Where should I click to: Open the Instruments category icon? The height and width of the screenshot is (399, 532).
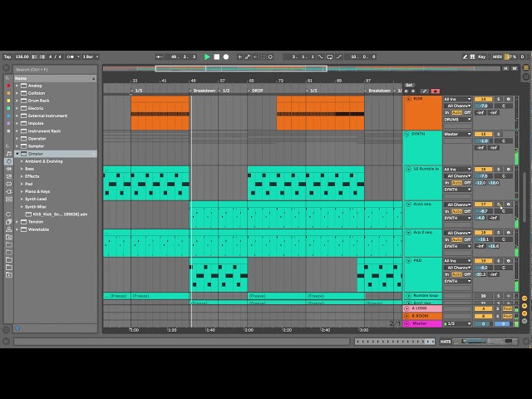click(x=9, y=161)
